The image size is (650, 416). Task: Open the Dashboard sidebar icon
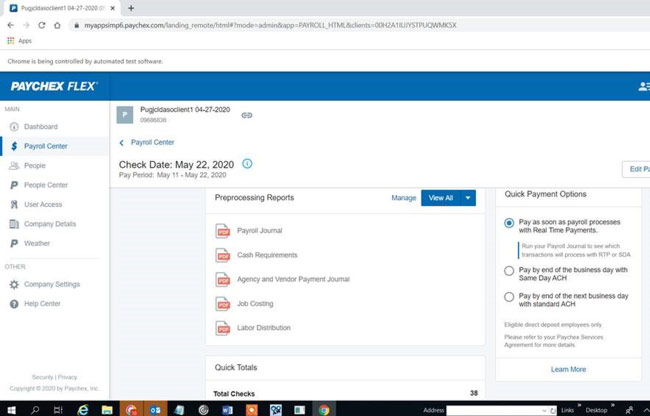[x=14, y=127]
